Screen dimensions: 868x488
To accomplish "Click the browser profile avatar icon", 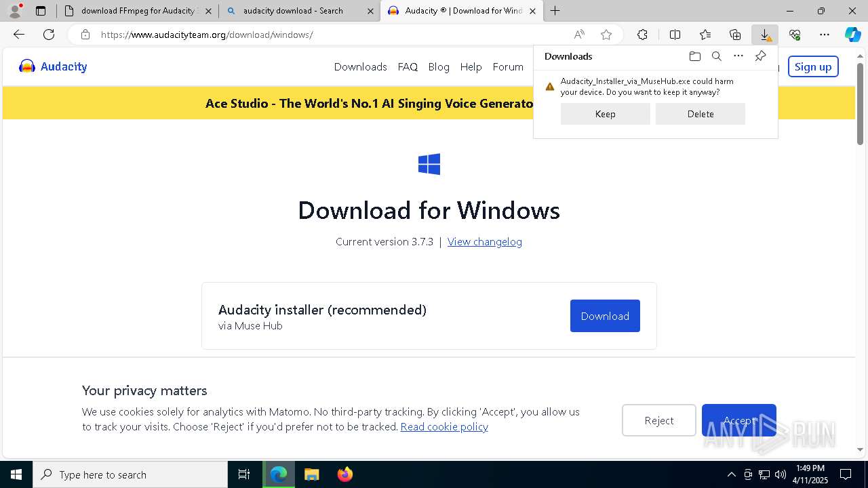I will (x=15, y=11).
